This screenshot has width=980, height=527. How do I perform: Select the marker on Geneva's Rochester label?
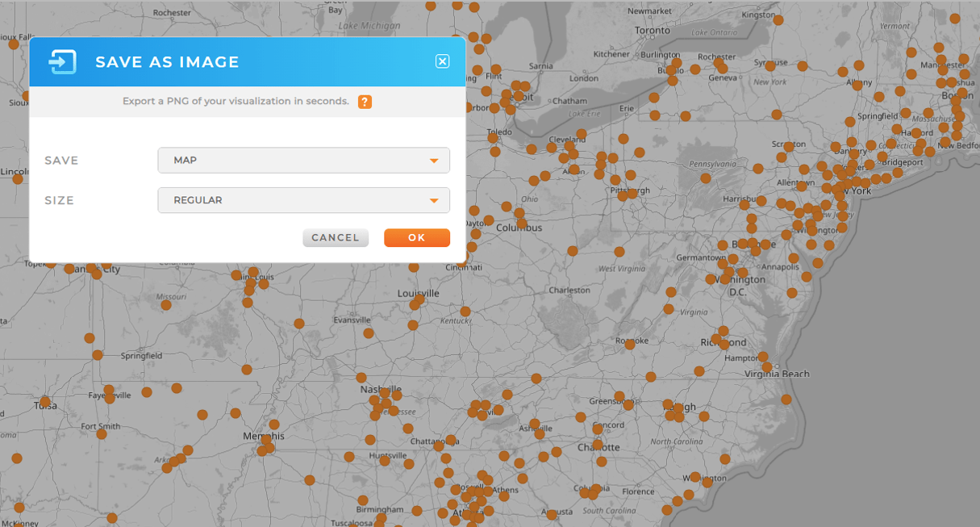point(719,61)
